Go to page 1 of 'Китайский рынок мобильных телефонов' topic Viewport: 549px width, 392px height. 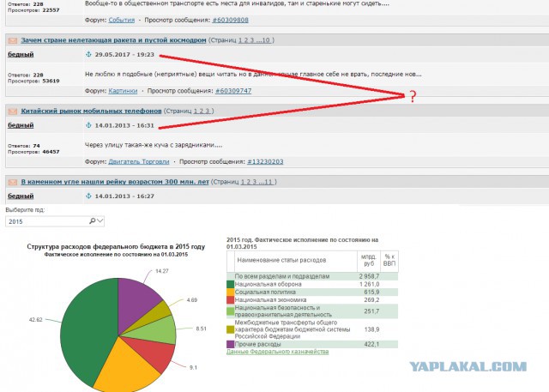196,111
